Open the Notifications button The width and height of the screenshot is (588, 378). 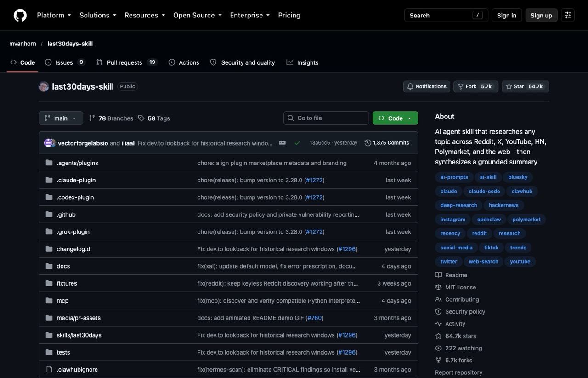tap(427, 86)
